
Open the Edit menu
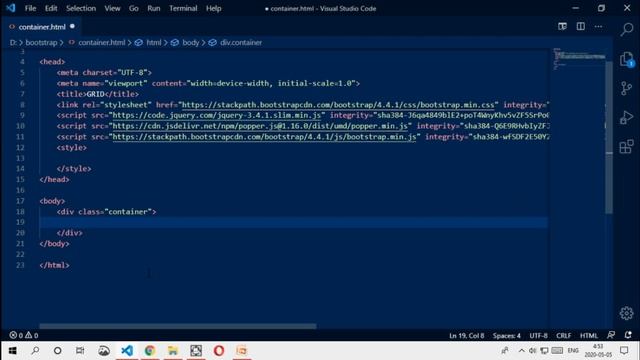[51, 8]
